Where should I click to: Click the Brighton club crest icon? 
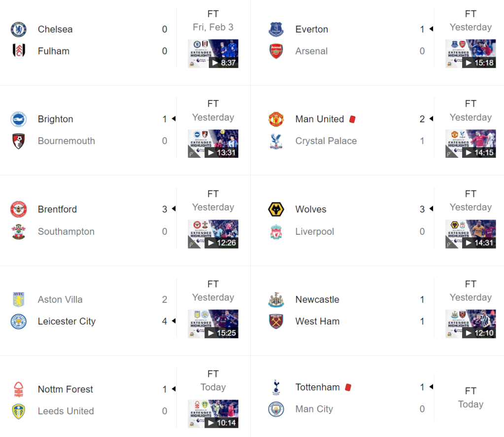[19, 119]
